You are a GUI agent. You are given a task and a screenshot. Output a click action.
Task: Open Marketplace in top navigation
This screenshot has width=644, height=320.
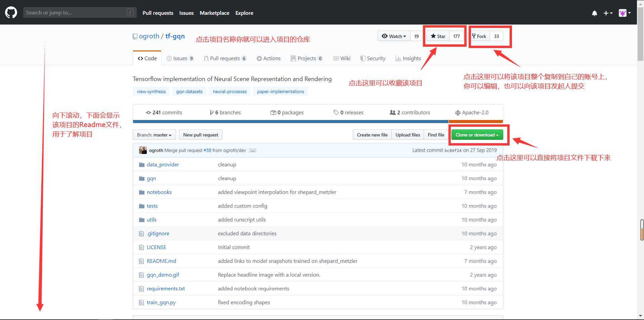(x=214, y=13)
